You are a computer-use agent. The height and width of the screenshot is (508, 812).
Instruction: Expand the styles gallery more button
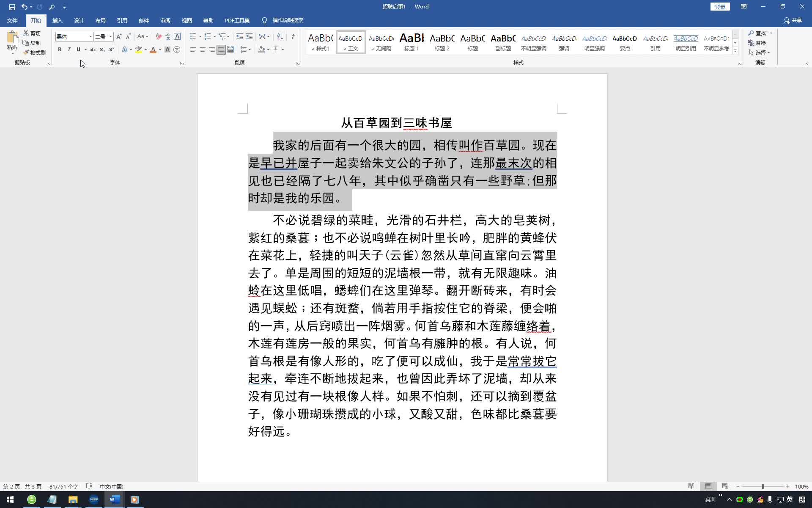click(735, 51)
